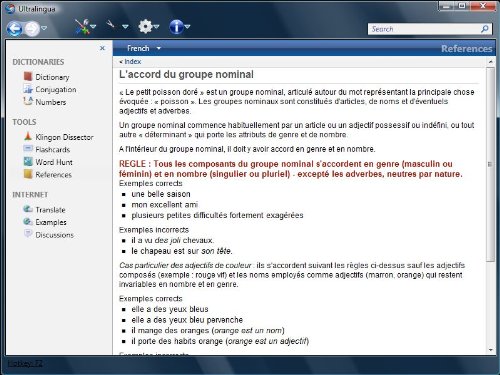Click the scrollbar down arrow
This screenshot has height=375, width=500.
tap(490, 350)
